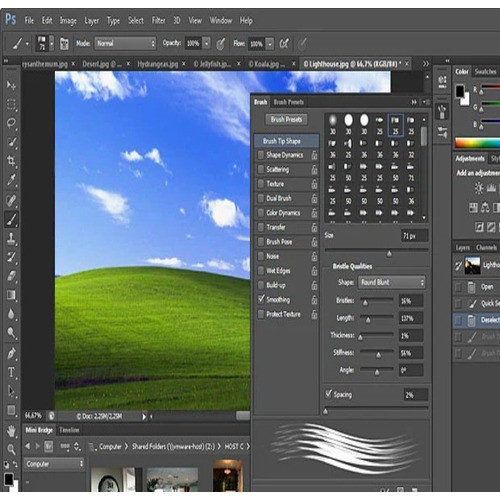Switch to the Swatches tab
The width and height of the screenshot is (500, 500).
pyautogui.click(x=485, y=72)
